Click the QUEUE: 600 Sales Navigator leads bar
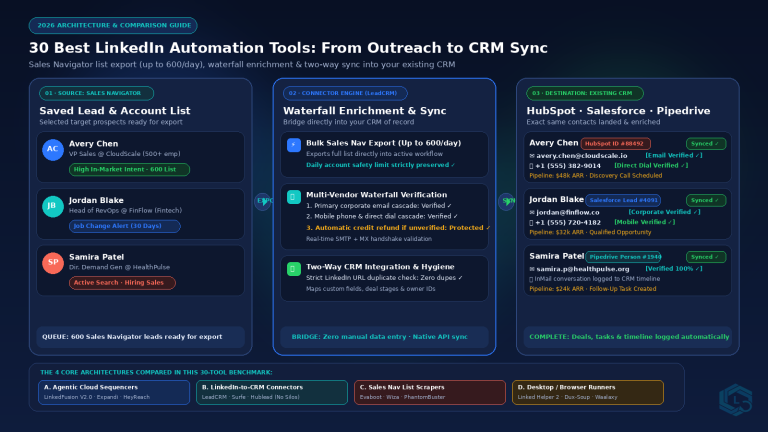768x432 pixels. pyautogui.click(x=141, y=337)
